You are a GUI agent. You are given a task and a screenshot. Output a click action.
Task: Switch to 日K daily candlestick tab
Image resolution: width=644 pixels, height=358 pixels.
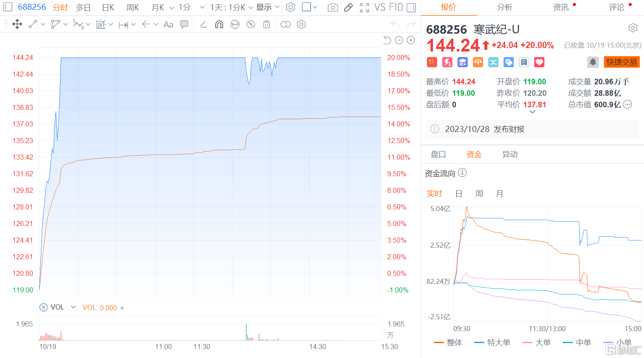tap(108, 7)
